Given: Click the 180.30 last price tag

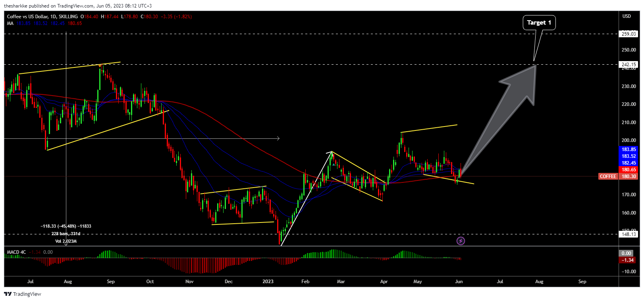Looking at the screenshot, I should (629, 176).
